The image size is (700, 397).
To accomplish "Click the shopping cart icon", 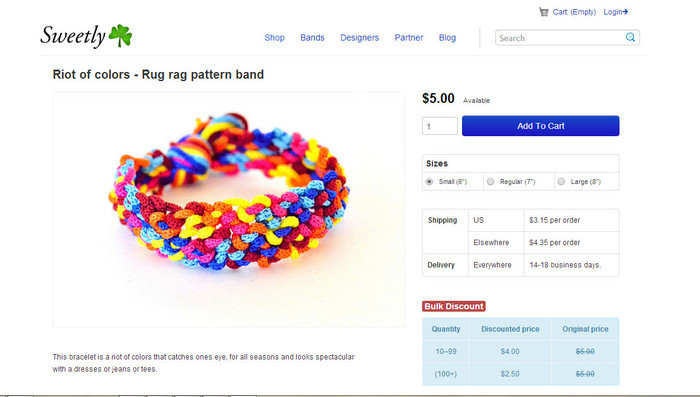I will tap(543, 12).
